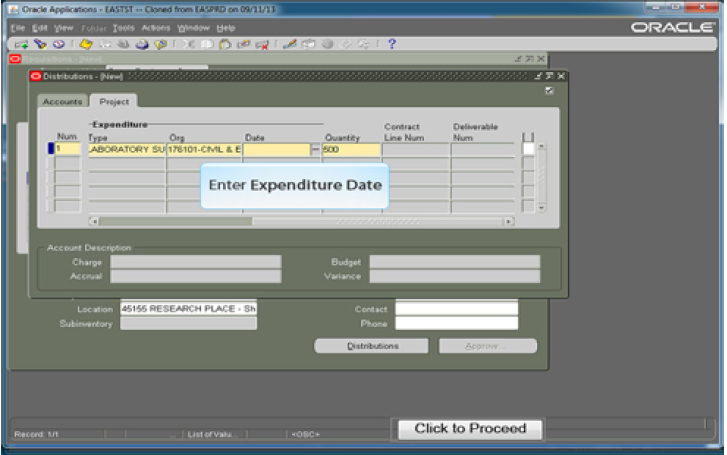Viewport: 727px width, 455px height.
Task: Click the Cut scissors toolbar icon
Action: click(188, 44)
